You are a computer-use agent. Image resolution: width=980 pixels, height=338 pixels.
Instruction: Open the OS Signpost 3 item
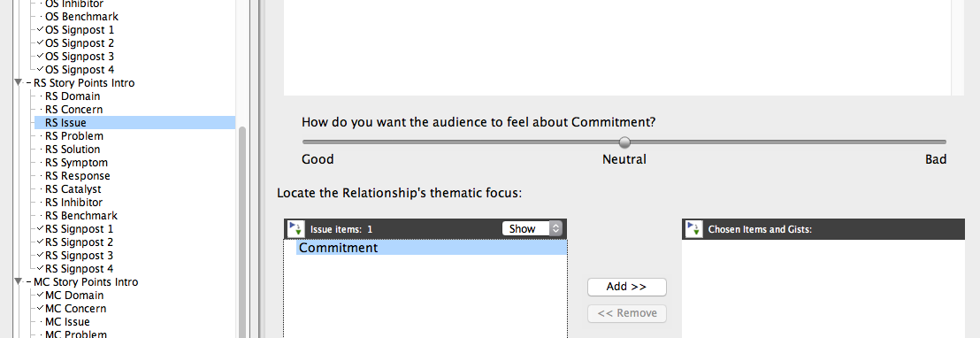pos(80,57)
